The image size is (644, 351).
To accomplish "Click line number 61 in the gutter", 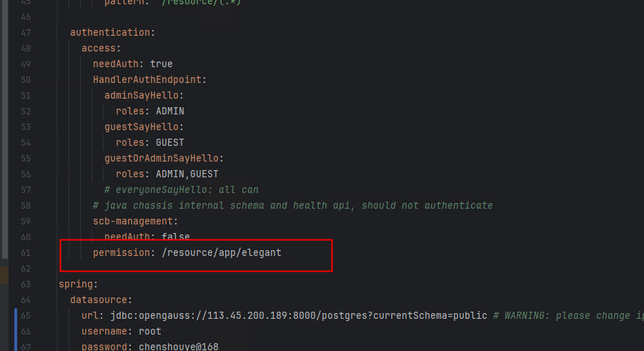I will click(x=26, y=253).
